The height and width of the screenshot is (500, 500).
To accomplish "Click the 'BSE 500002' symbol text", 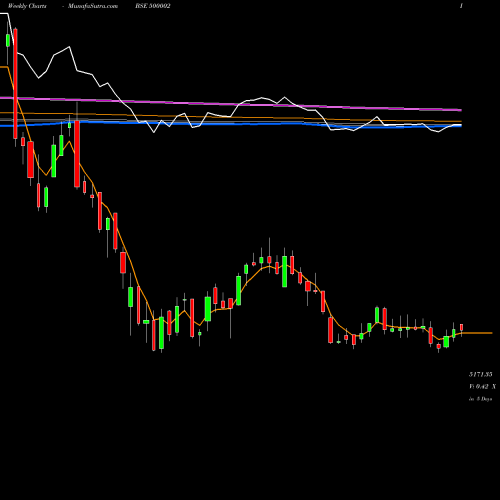I will coord(153,6).
